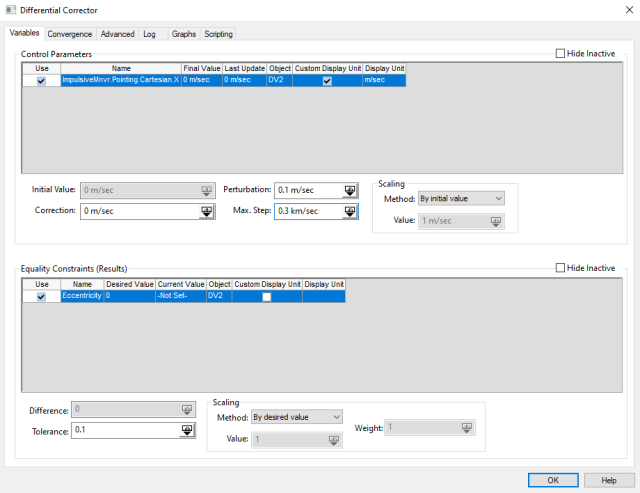Click the OK button
This screenshot has width=640, height=493.
point(552,479)
